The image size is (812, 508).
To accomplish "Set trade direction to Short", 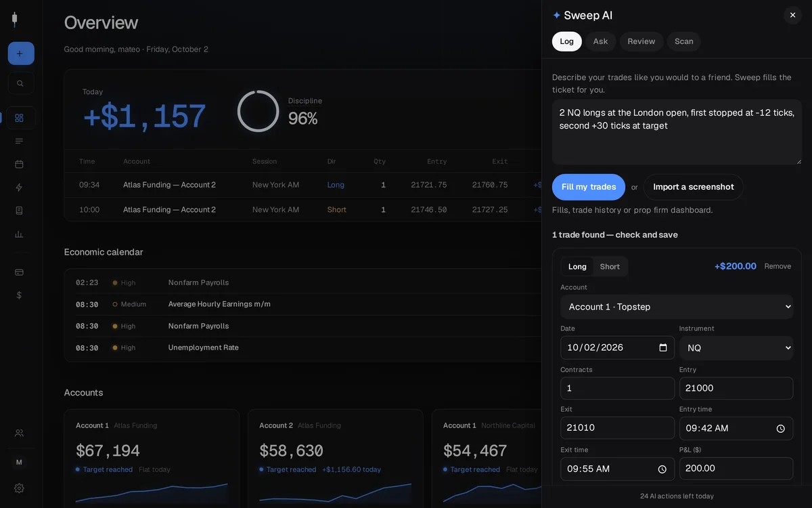I will point(610,266).
